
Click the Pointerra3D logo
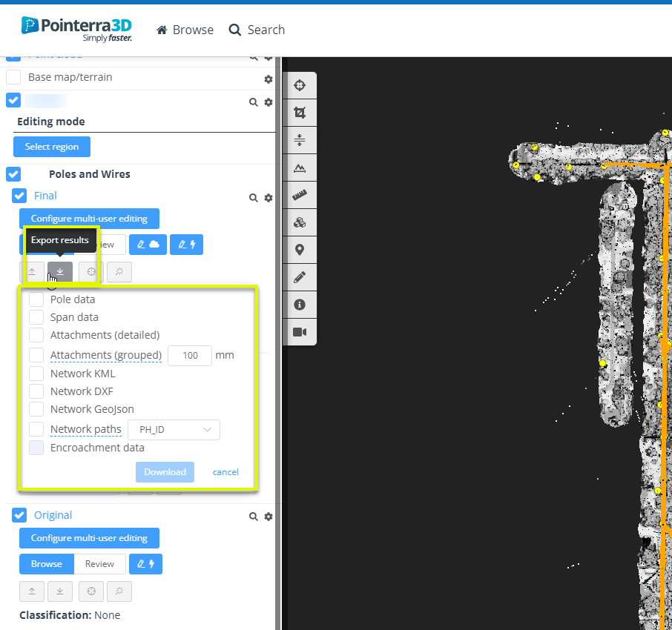76,29
